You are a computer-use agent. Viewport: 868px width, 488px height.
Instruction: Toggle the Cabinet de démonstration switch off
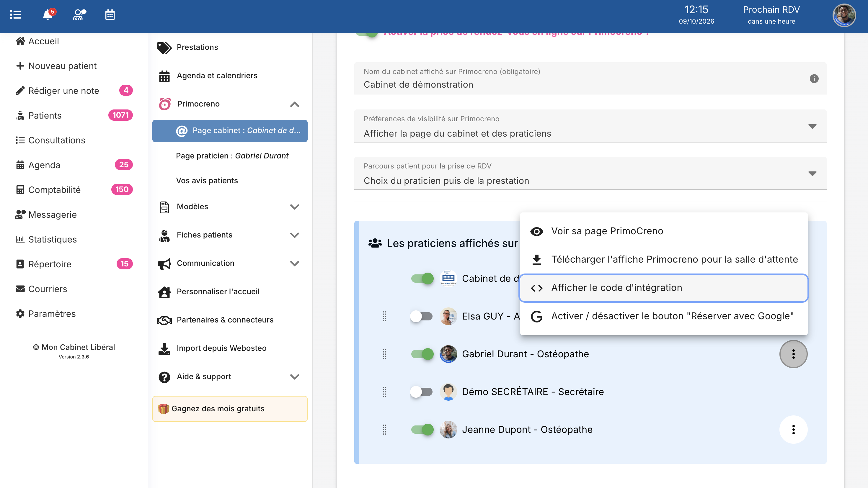coord(422,279)
